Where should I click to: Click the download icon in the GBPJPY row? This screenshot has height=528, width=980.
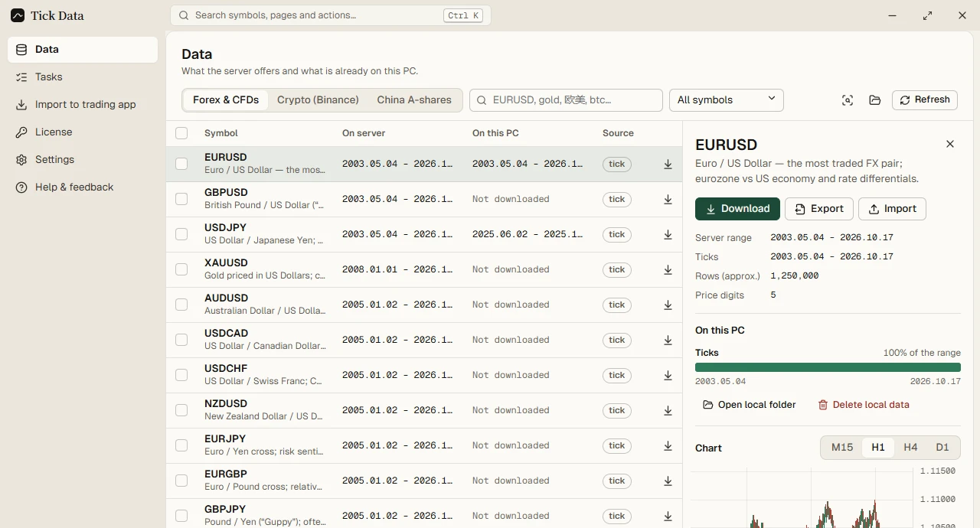tap(668, 517)
